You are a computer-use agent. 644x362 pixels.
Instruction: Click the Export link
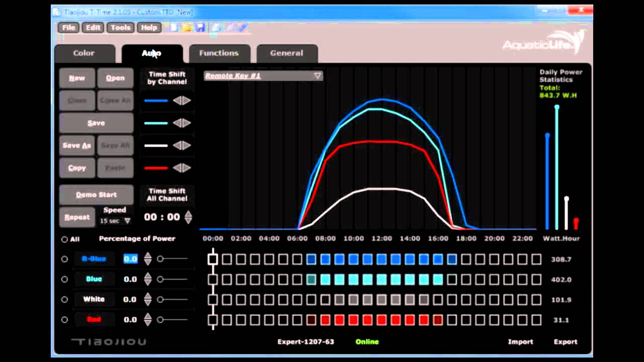click(x=566, y=341)
